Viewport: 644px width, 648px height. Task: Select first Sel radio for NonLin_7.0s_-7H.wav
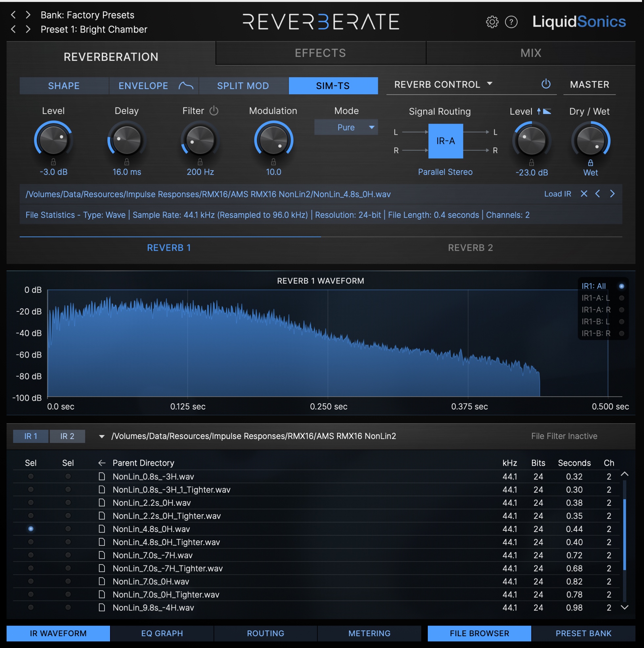pyautogui.click(x=31, y=555)
